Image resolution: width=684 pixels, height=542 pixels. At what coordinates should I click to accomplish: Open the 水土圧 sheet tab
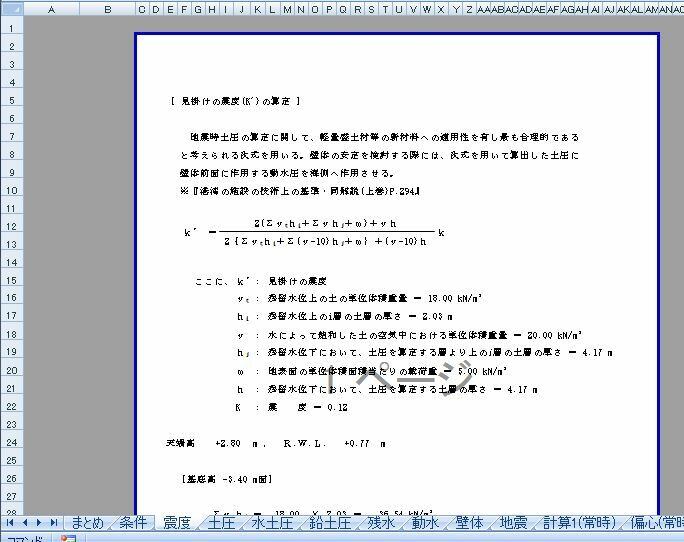(x=272, y=522)
